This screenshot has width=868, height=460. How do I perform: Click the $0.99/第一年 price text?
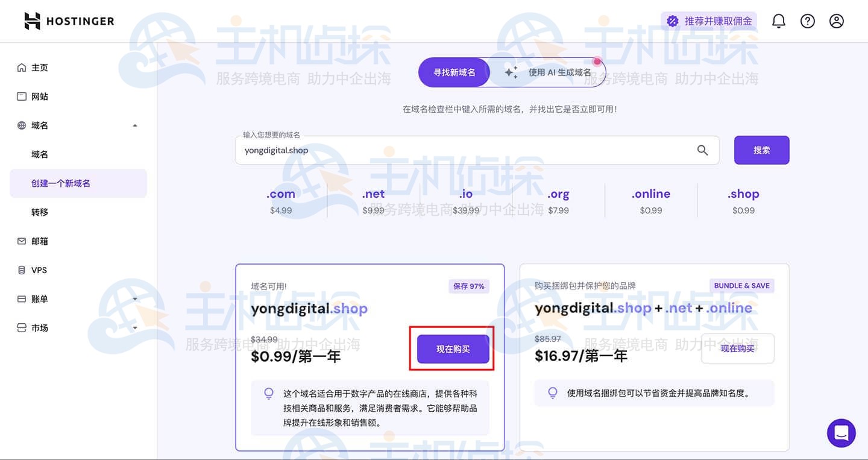pyautogui.click(x=296, y=356)
